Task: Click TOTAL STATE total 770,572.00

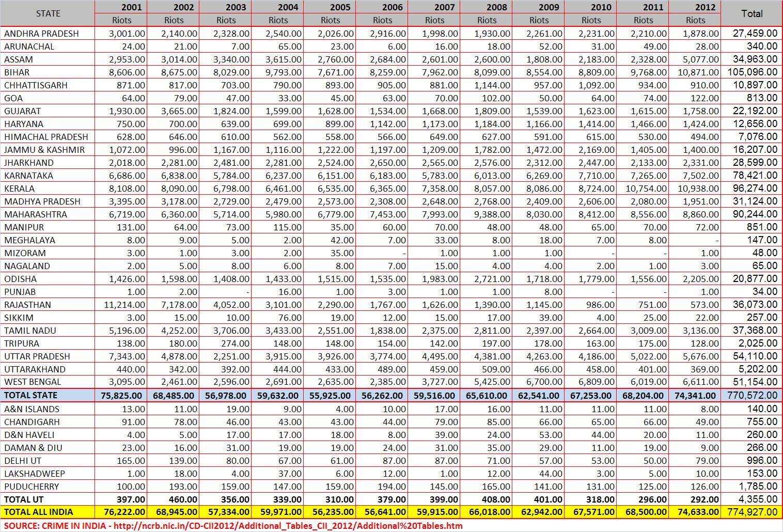Action: [751, 396]
